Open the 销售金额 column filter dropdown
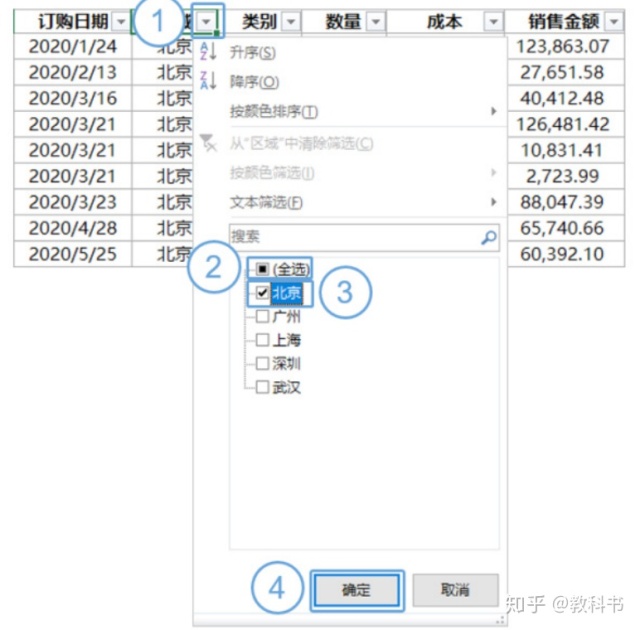This screenshot has height=630, width=640. coord(614,21)
